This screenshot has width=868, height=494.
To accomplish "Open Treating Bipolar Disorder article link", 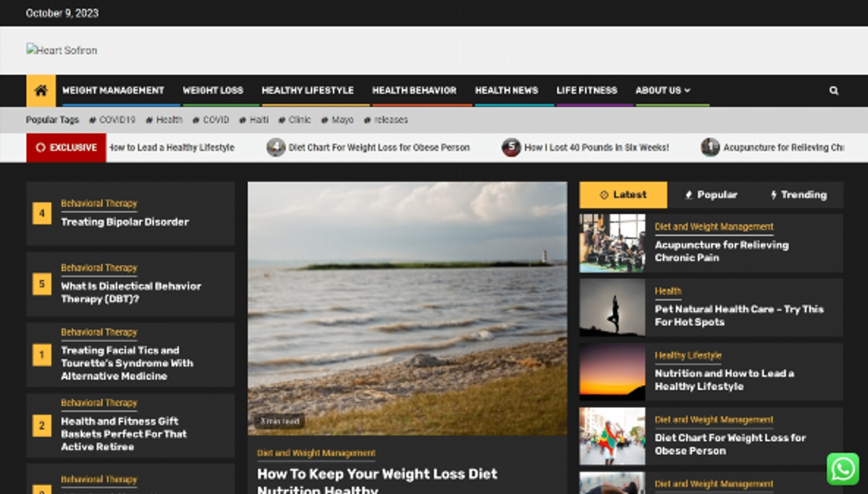I will pos(125,222).
